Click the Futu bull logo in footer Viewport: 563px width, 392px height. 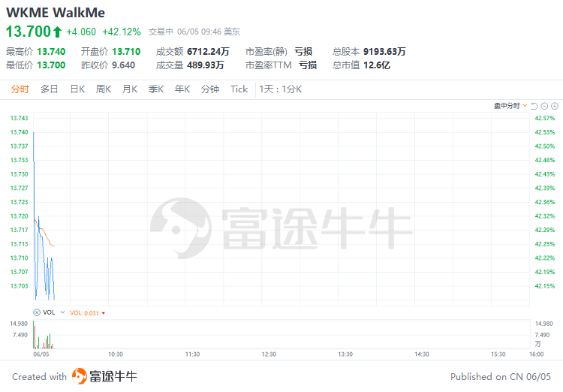pyautogui.click(x=104, y=376)
